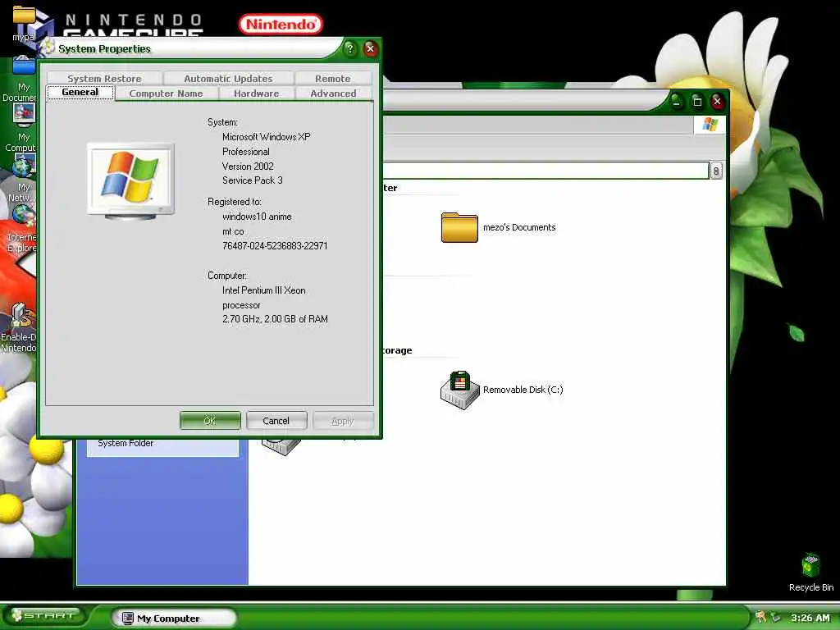Select the mezo's Documents folder icon

point(459,228)
